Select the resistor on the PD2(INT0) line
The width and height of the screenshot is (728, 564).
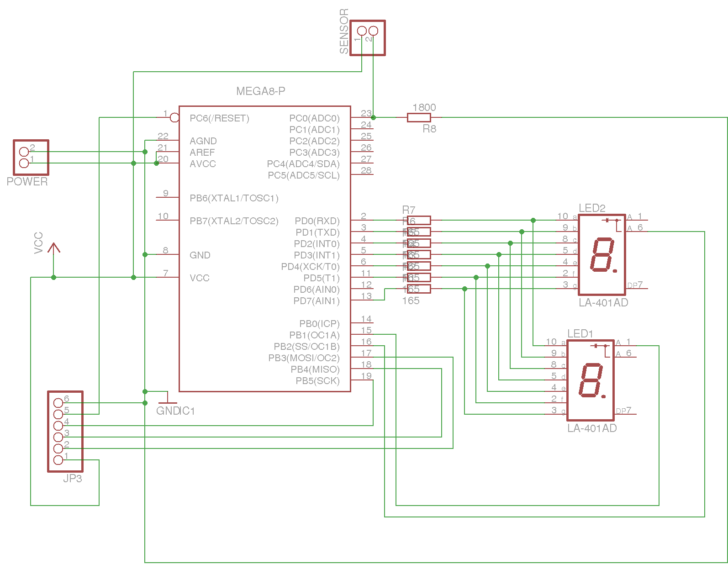[x=419, y=243]
